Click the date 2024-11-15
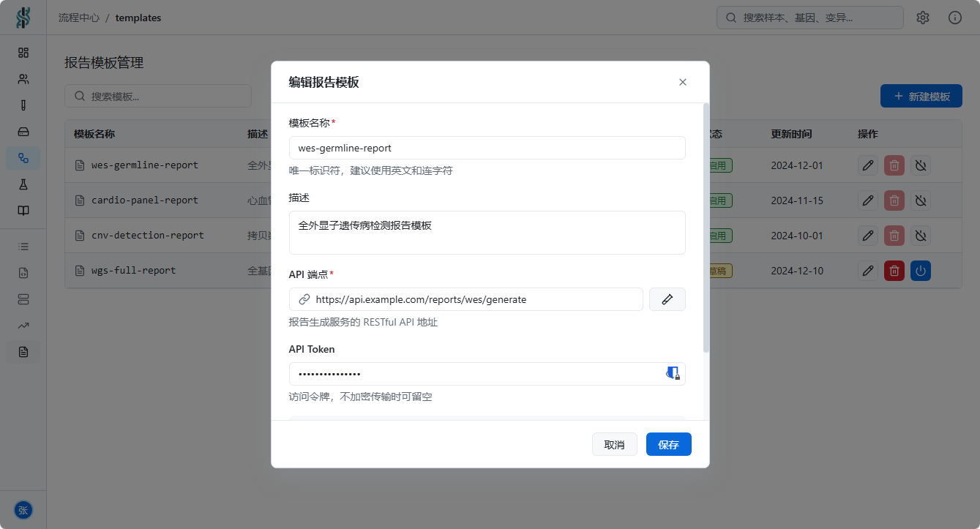Image resolution: width=980 pixels, height=529 pixels. [x=797, y=200]
